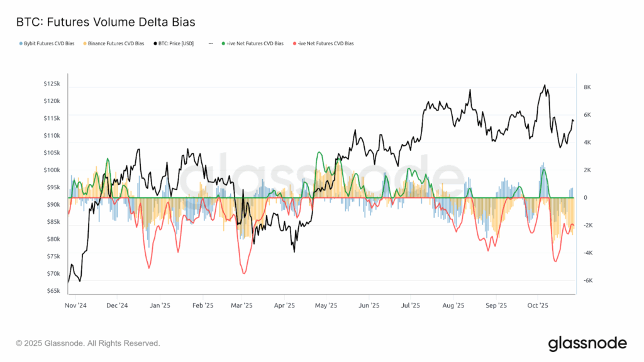Click the chart title BTC: Futures Volume Delta Bias

pos(106,22)
